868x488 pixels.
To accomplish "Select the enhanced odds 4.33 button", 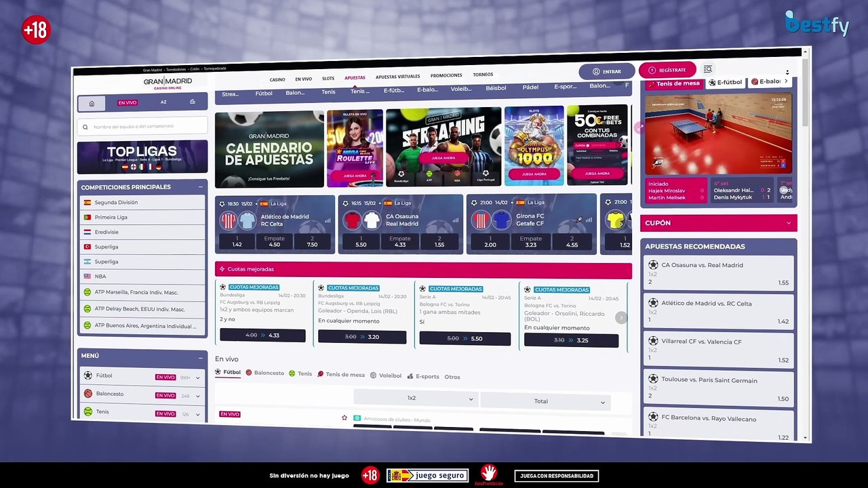I will pos(262,335).
